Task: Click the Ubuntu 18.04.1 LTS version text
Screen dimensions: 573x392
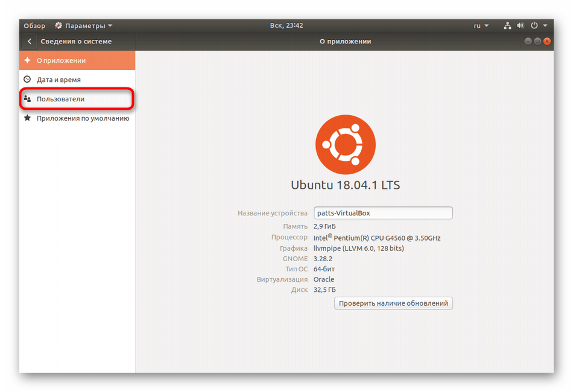Action: point(346,185)
